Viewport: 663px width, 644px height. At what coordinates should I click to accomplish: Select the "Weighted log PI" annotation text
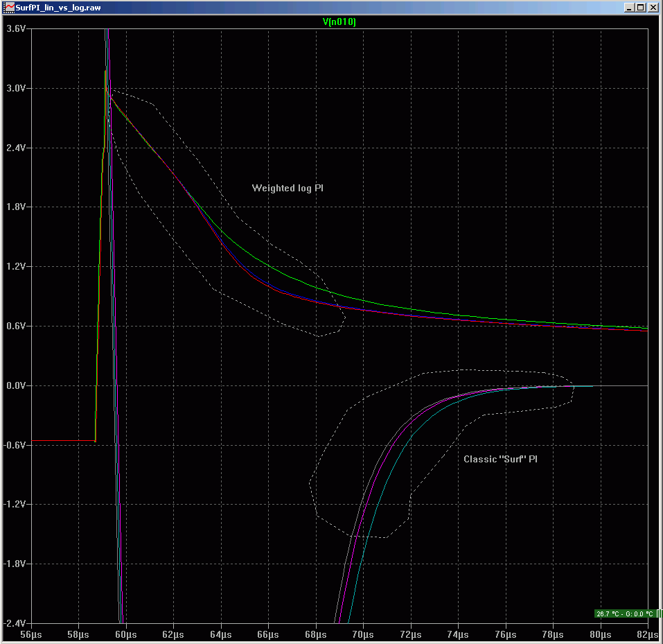288,188
